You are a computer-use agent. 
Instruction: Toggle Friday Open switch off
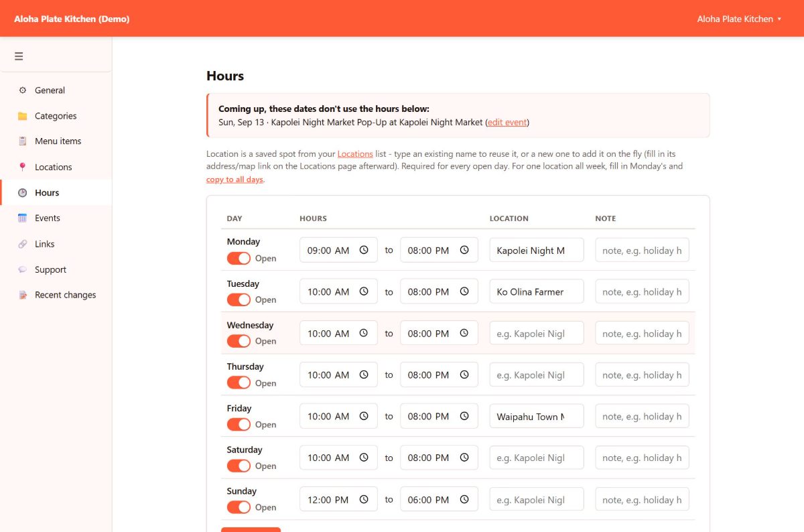(x=239, y=424)
